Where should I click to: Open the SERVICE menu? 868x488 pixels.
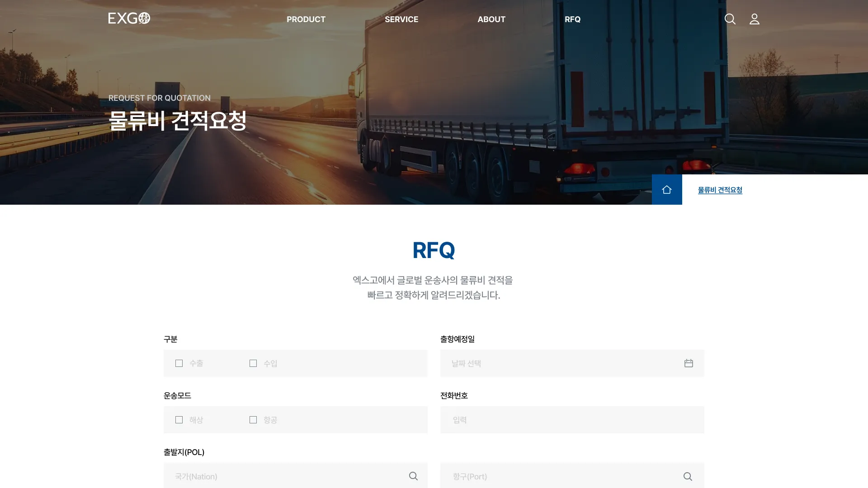click(x=401, y=19)
